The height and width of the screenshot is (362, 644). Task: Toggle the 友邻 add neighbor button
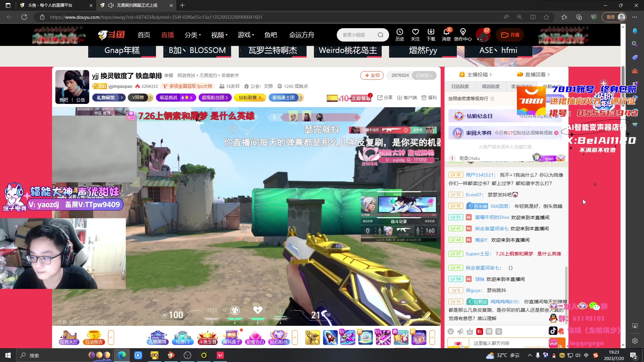tap(372, 75)
